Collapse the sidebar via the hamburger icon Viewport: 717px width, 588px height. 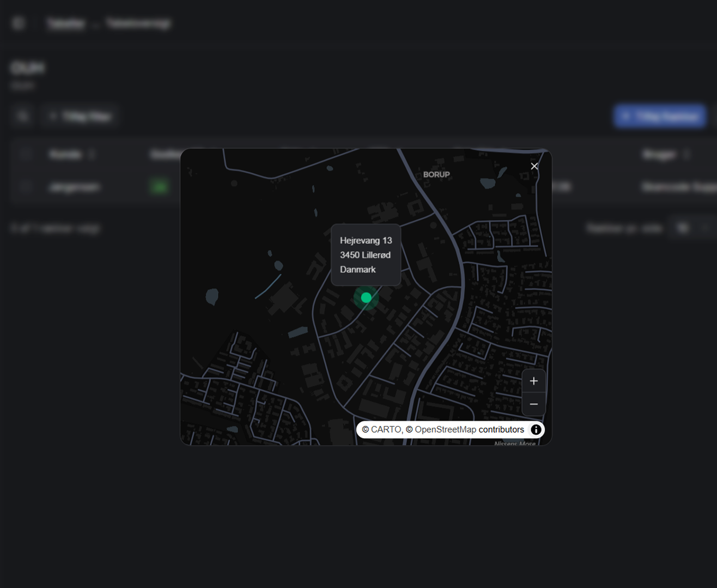(x=18, y=23)
